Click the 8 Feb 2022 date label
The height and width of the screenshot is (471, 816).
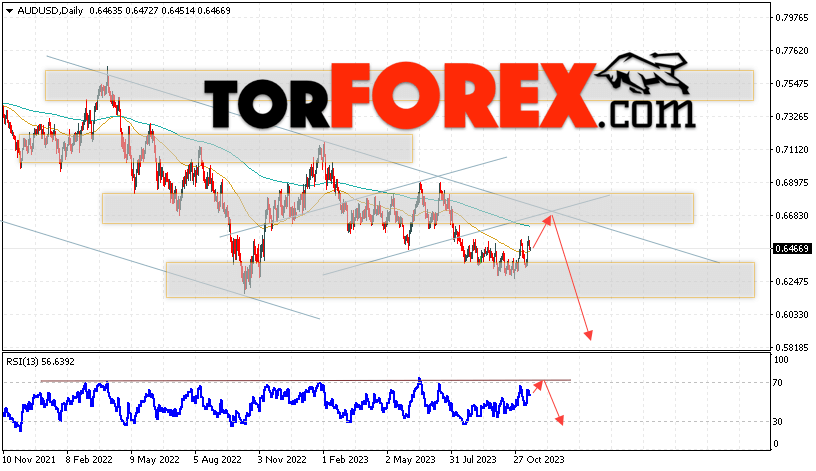click(89, 460)
